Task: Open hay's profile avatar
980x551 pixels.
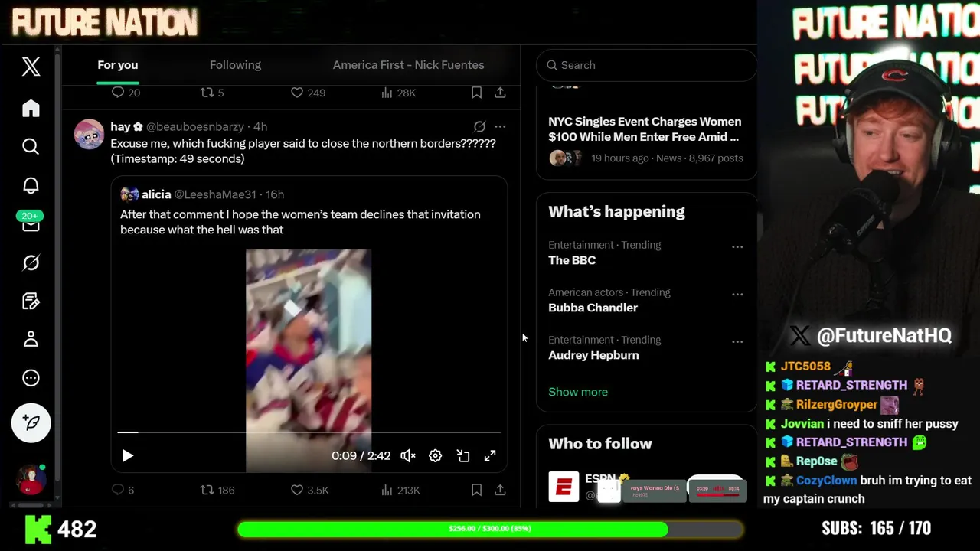Action: click(x=89, y=134)
